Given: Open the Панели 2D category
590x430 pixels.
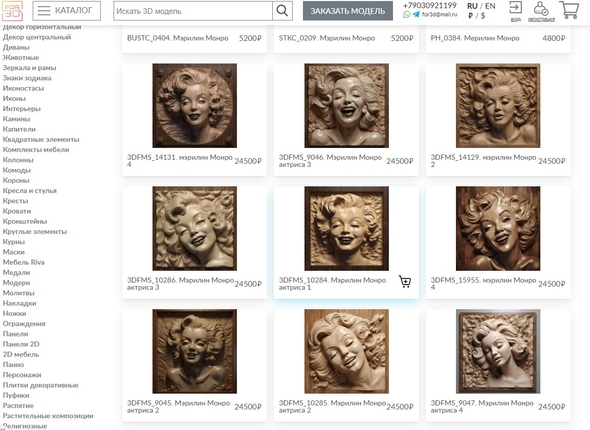Looking at the screenshot, I should (x=21, y=344).
